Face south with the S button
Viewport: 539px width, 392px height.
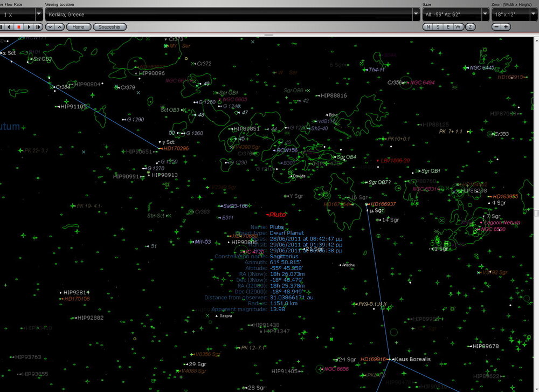tap(438, 27)
